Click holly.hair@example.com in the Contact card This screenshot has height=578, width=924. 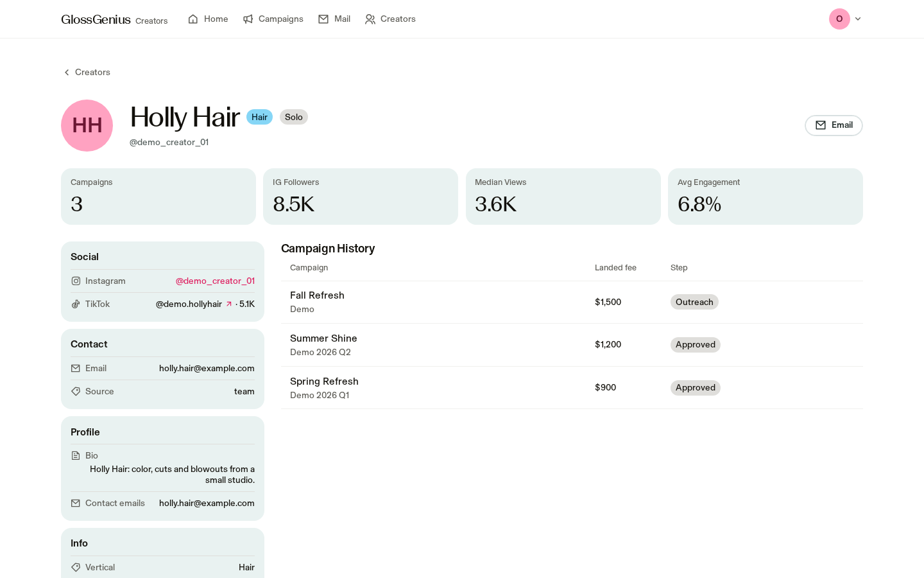click(x=207, y=369)
